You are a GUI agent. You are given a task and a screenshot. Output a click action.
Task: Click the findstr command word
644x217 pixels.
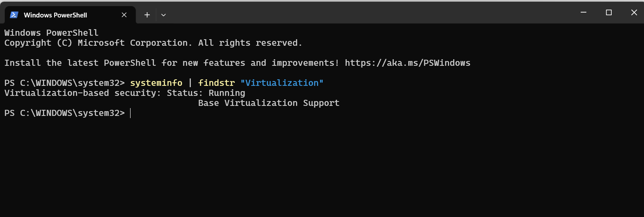pyautogui.click(x=216, y=83)
